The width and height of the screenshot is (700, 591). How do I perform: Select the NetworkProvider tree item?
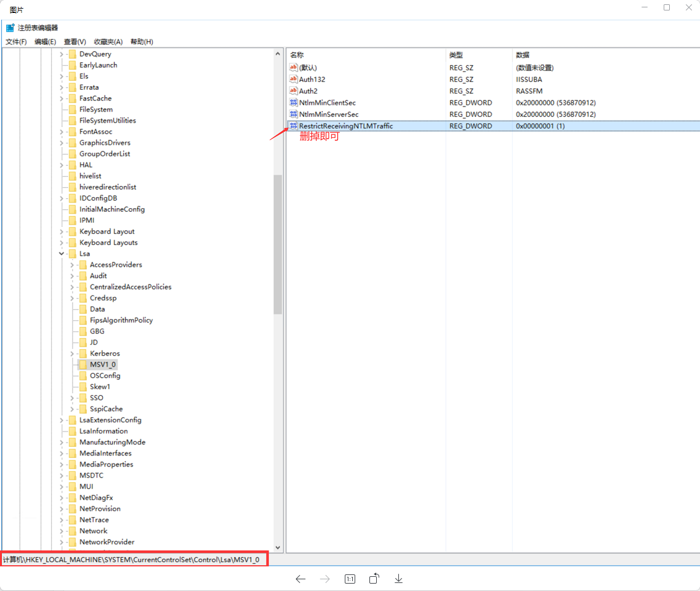pos(107,542)
